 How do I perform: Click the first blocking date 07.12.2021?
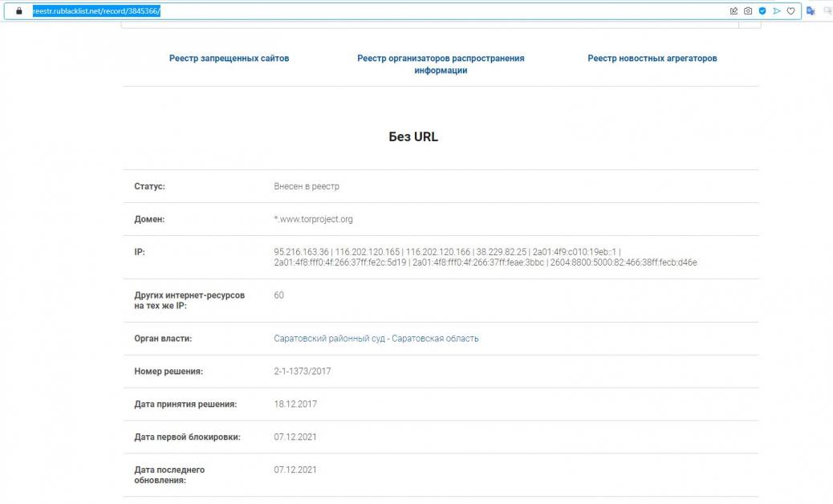(295, 437)
